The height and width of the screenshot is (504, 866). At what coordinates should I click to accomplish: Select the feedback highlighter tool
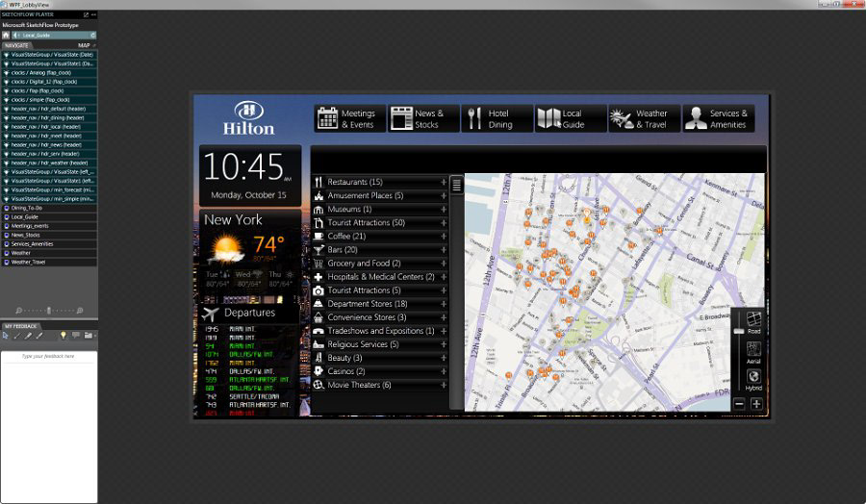[28, 335]
